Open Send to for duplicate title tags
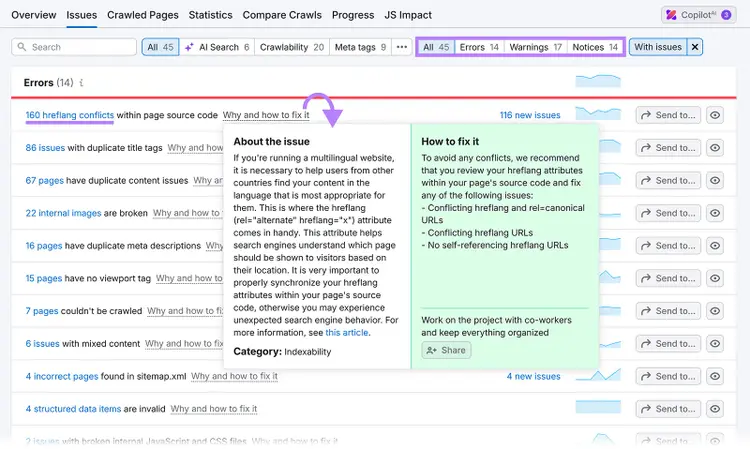Viewport: 750px width, 449px height. [668, 148]
